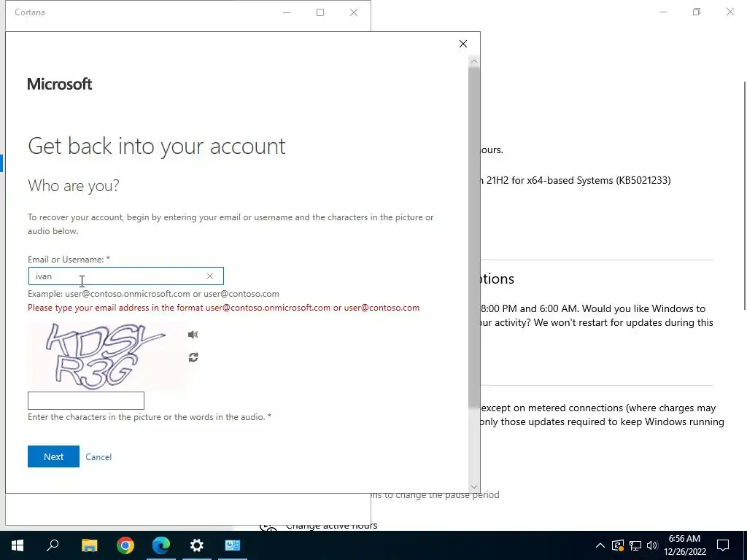Click the Settings window scrollbar
The width and height of the screenshot is (747, 560).
(x=745, y=195)
